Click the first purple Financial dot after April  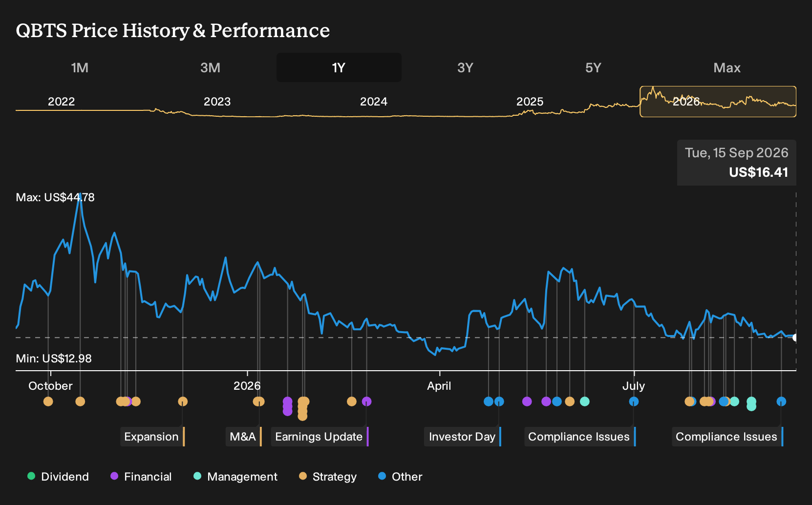pos(527,401)
